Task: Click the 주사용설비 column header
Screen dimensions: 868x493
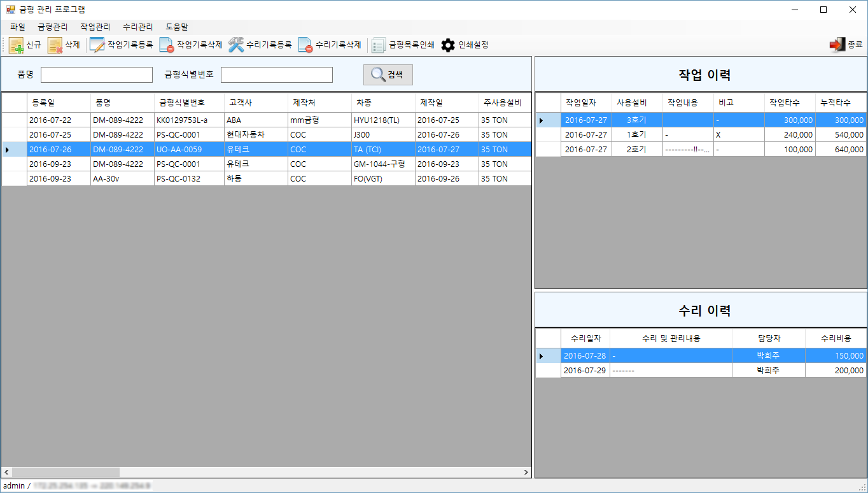Action: (x=505, y=103)
